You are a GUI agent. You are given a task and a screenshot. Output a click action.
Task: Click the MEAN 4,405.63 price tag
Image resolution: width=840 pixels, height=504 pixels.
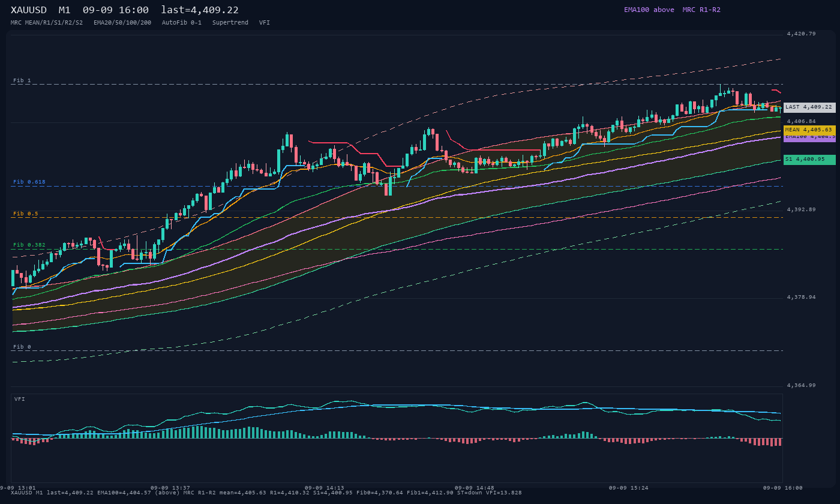click(809, 130)
